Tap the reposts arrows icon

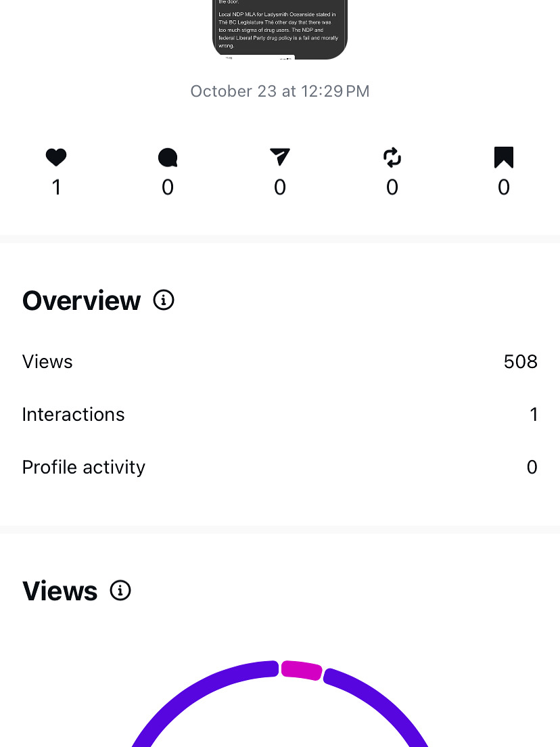coord(392,158)
